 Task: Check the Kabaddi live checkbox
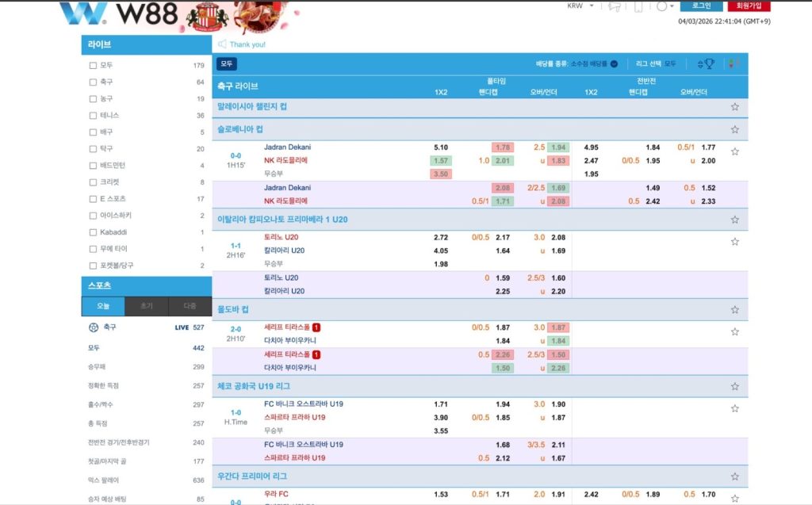[94, 232]
